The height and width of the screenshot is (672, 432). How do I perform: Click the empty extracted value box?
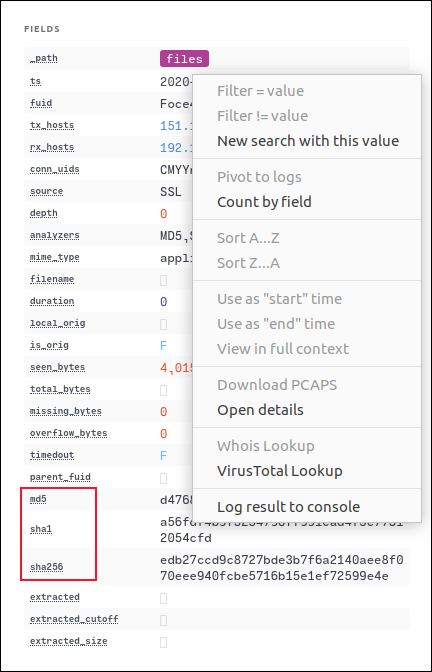click(x=163, y=598)
